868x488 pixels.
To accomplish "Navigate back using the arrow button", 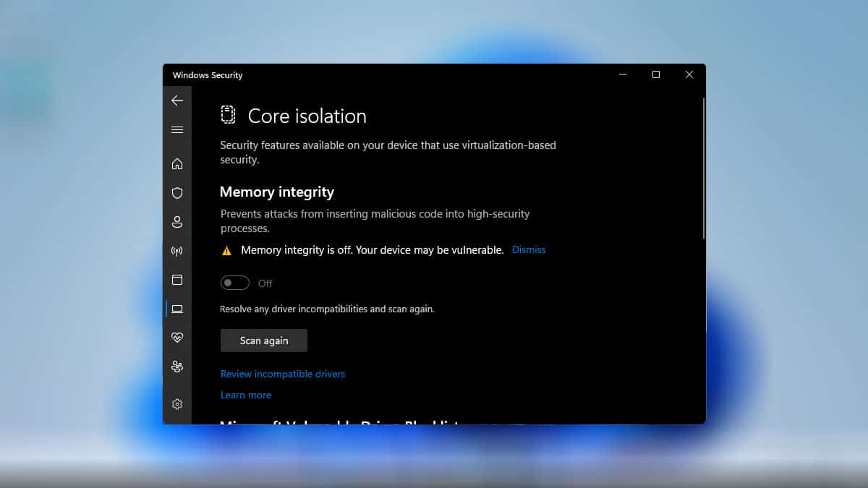I will (177, 100).
